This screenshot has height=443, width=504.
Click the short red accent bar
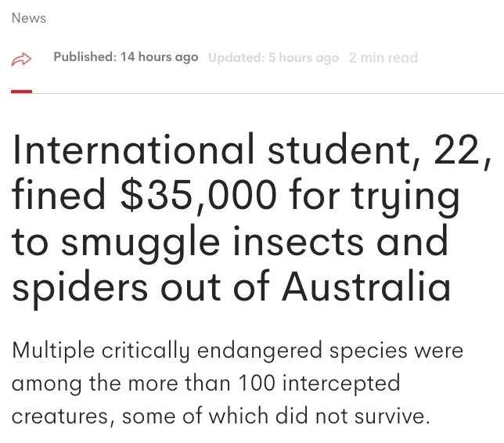point(22,92)
